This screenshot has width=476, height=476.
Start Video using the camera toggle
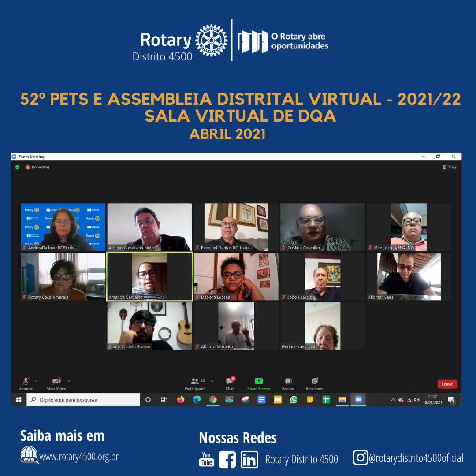coord(56,383)
